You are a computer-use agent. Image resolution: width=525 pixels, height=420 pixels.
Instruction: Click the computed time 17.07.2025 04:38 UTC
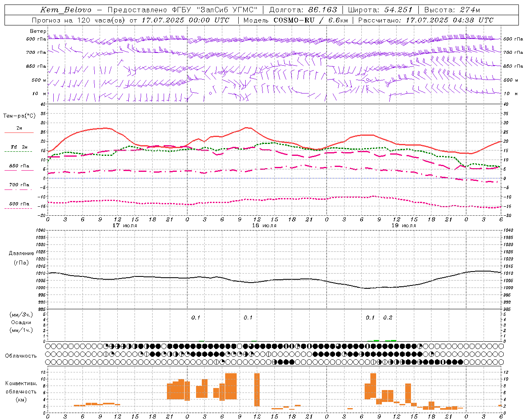point(450,20)
